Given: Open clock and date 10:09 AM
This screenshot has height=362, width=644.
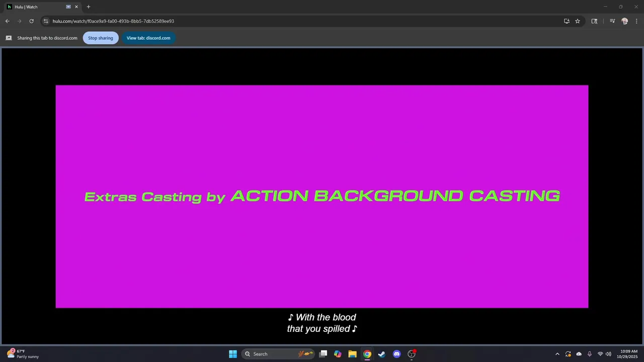Looking at the screenshot, I should 628,354.
